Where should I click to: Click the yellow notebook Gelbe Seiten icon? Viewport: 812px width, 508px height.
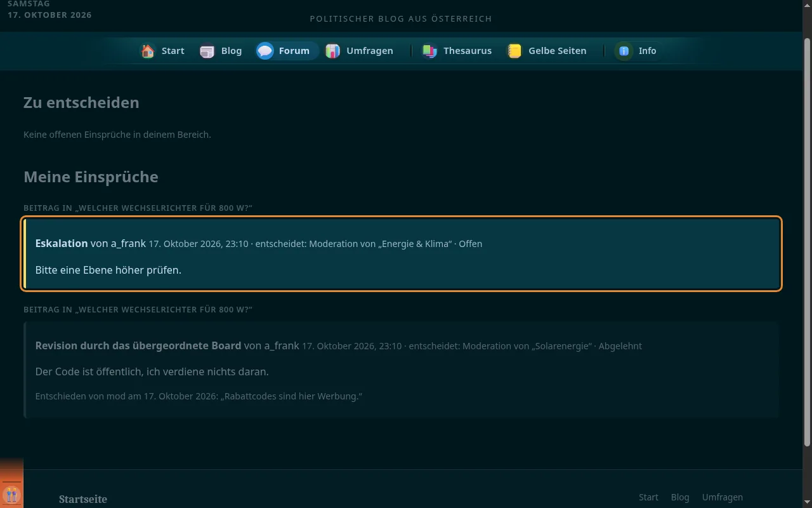click(x=514, y=51)
